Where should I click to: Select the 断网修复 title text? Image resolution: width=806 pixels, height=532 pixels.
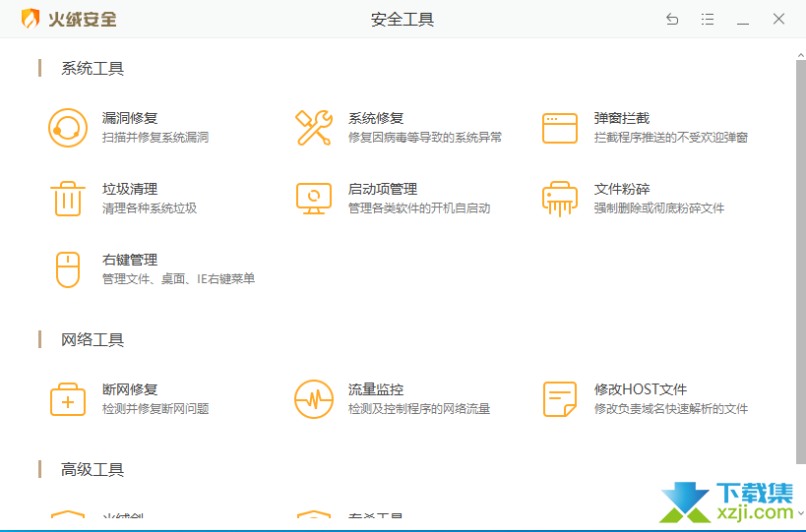130,389
